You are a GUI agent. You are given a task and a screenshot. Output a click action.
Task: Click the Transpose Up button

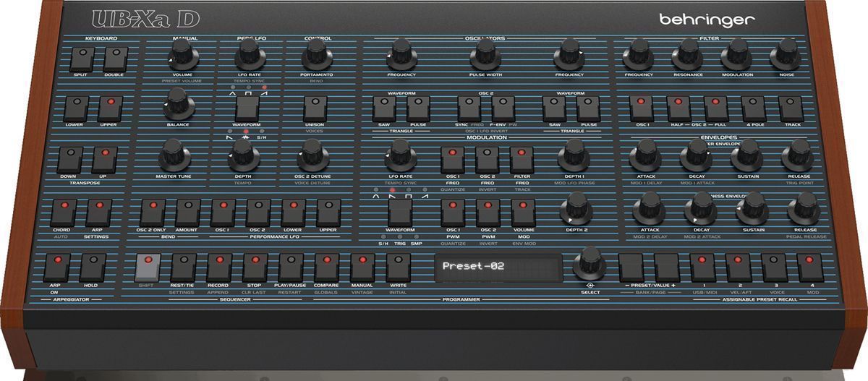tap(105, 160)
